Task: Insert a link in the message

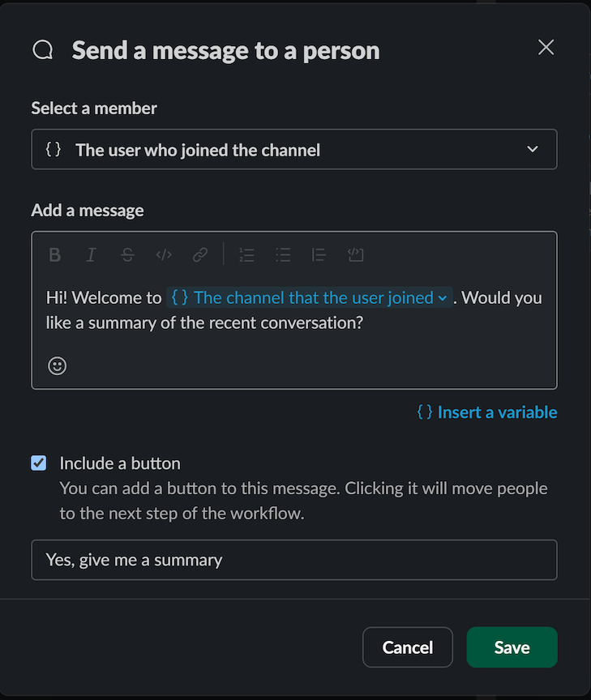Action: (x=199, y=254)
